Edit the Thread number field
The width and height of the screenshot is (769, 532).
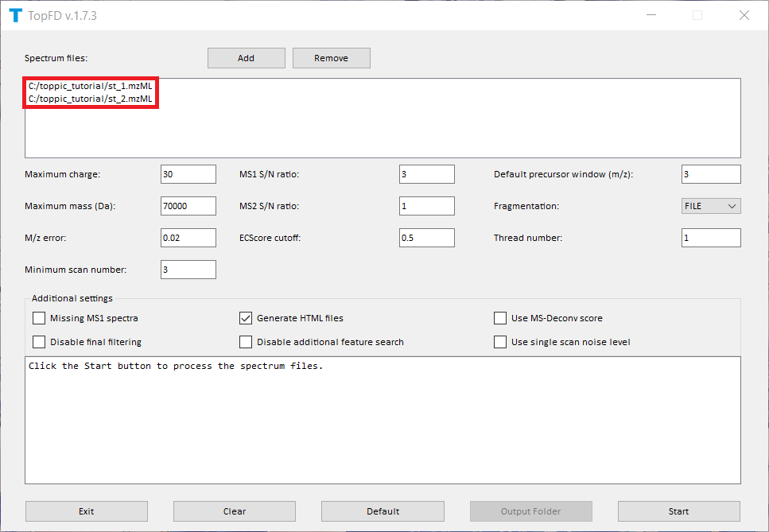pos(710,238)
